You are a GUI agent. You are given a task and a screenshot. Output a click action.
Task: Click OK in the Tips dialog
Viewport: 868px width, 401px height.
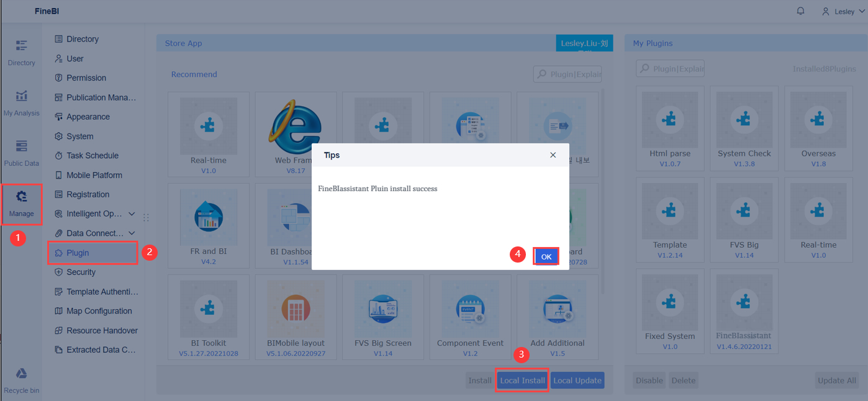[546, 256]
